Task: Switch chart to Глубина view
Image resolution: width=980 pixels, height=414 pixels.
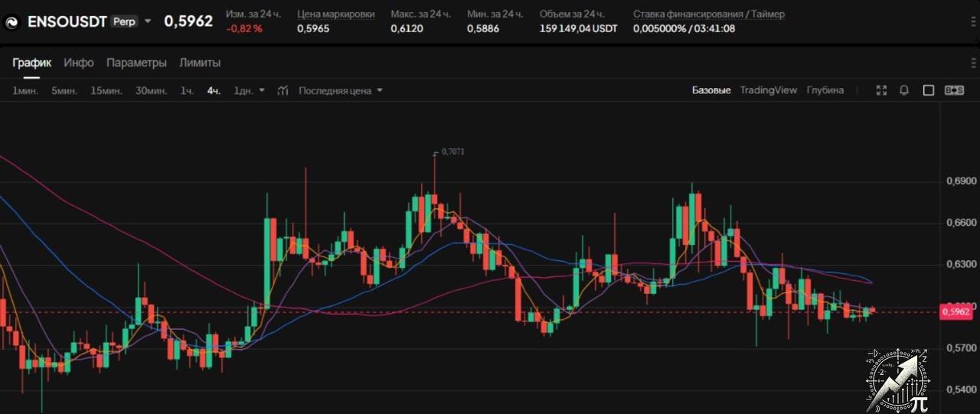Action: point(825,90)
